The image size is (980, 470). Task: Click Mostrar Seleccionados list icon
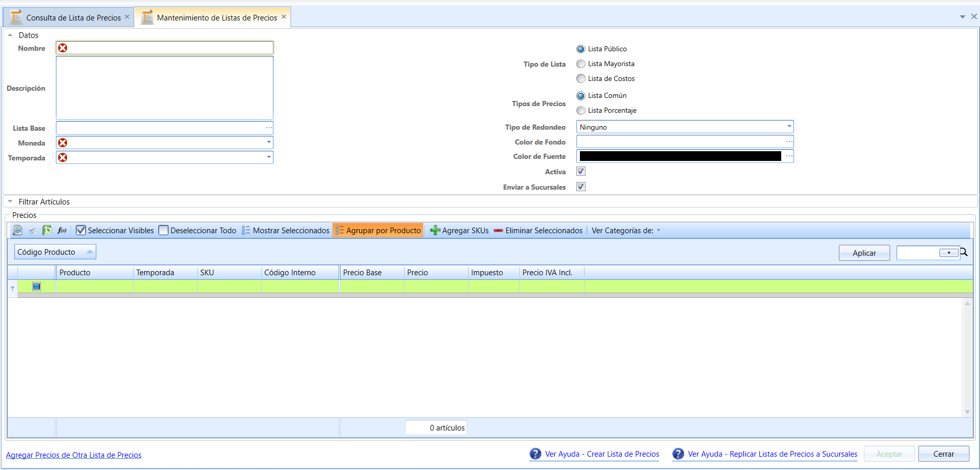pyautogui.click(x=246, y=231)
